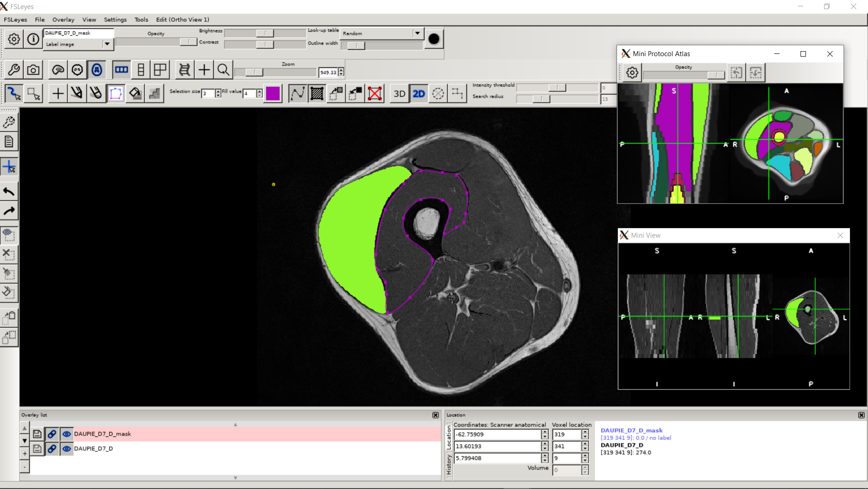Viewport: 868px width, 489px height.
Task: Open the Tools menu
Action: [141, 19]
